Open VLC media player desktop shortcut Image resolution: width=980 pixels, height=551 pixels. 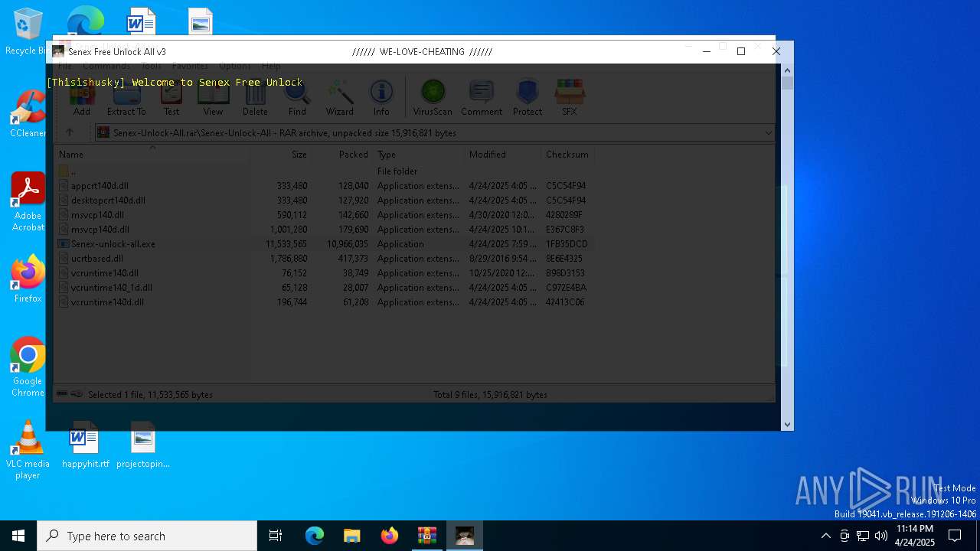pos(28,450)
